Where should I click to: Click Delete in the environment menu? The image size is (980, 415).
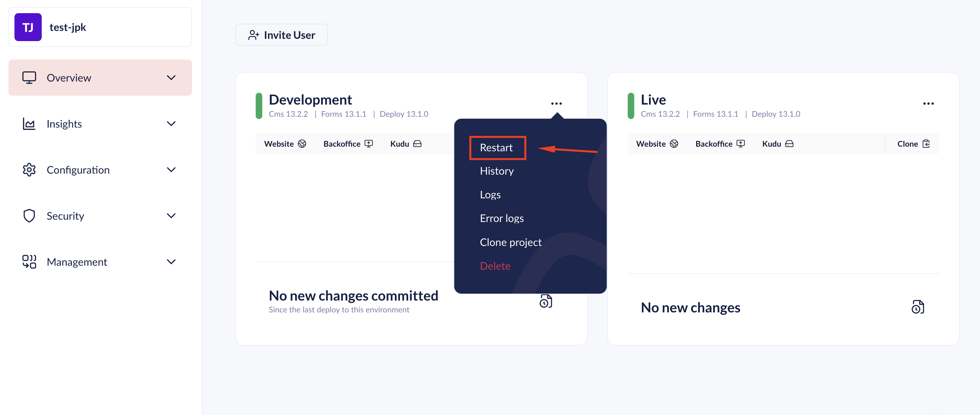click(495, 266)
